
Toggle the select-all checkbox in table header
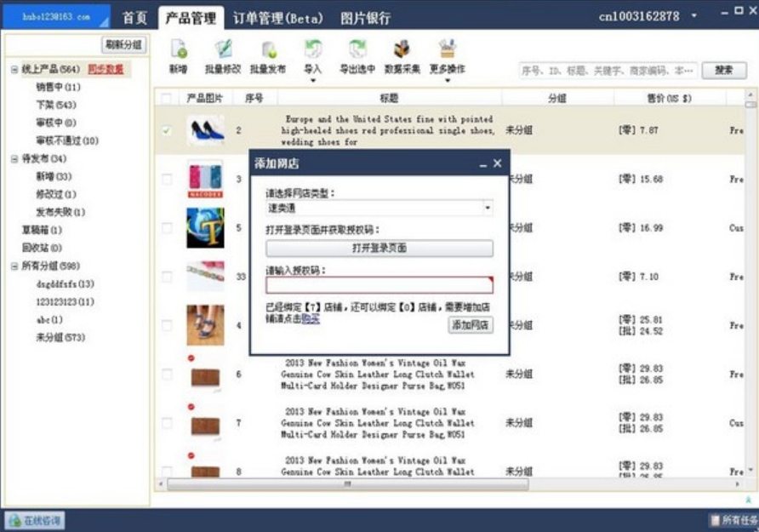click(x=166, y=98)
